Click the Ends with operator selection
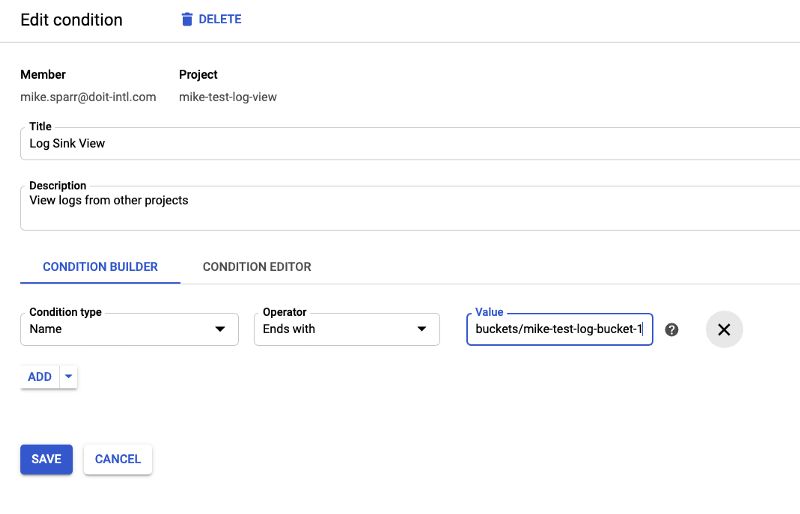The width and height of the screenshot is (800, 514). [289, 329]
